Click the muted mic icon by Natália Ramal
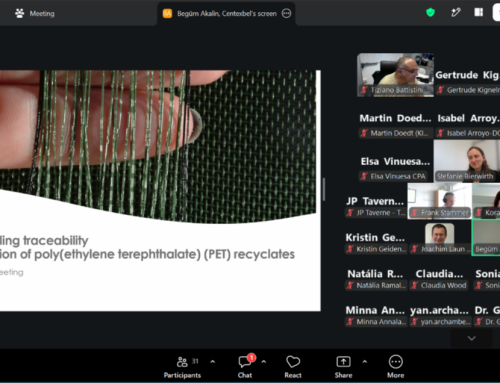Image resolution: width=500 pixels, height=383 pixels. [x=350, y=285]
